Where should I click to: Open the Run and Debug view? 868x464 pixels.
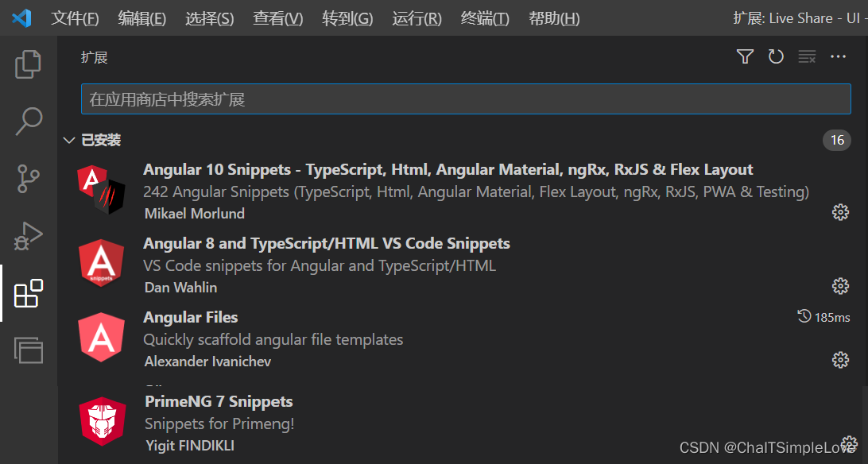(x=28, y=235)
